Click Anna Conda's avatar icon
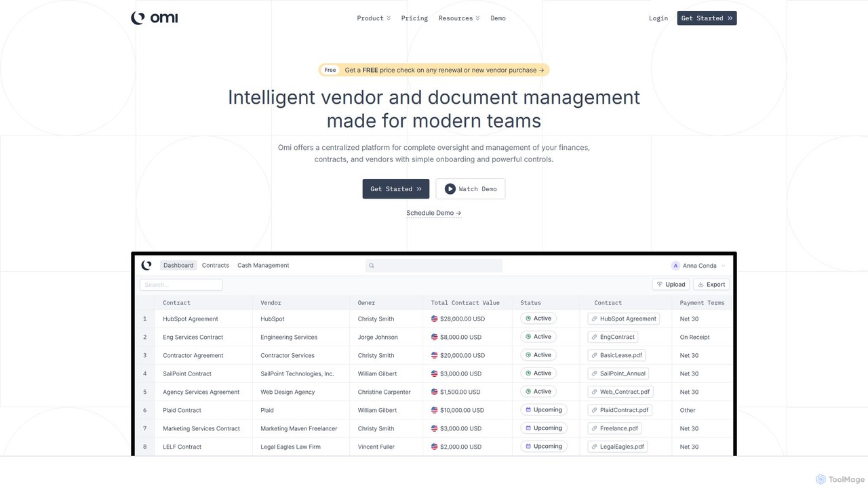Image resolution: width=868 pixels, height=488 pixels. click(675, 266)
